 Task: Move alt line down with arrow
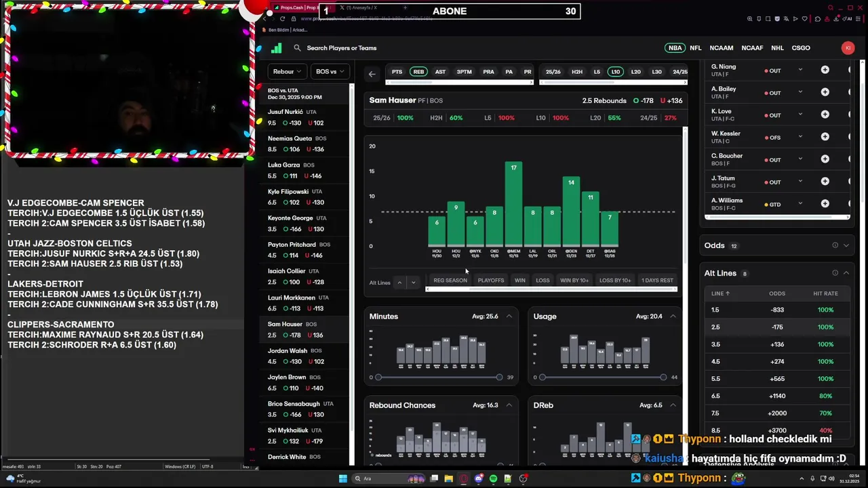tap(413, 283)
